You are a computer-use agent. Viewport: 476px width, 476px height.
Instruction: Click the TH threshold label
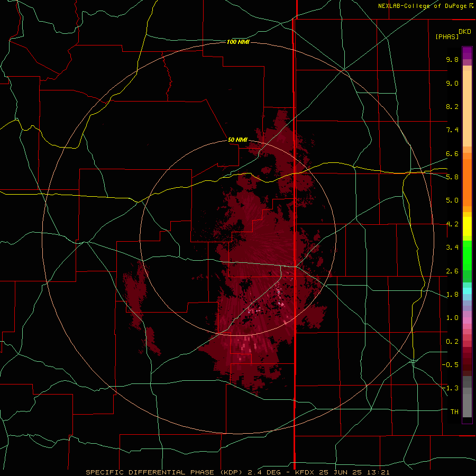point(454,412)
